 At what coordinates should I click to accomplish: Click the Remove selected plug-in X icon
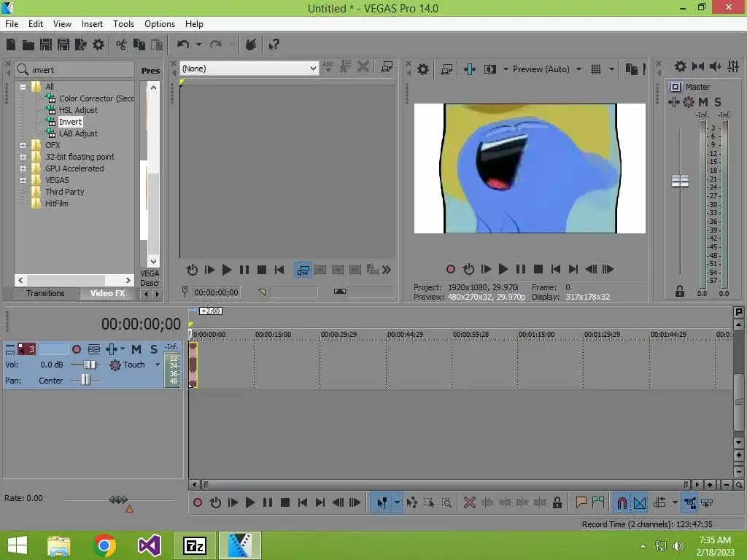363,66
